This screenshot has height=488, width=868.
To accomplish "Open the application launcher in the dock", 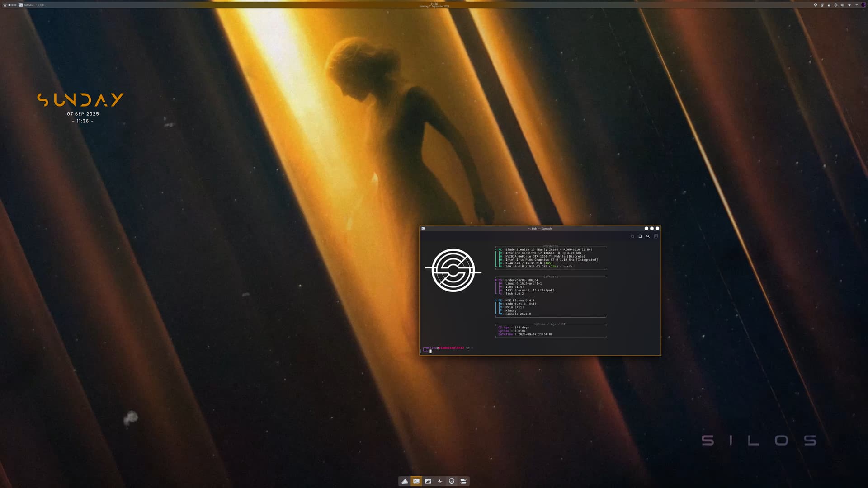I will [x=405, y=481].
